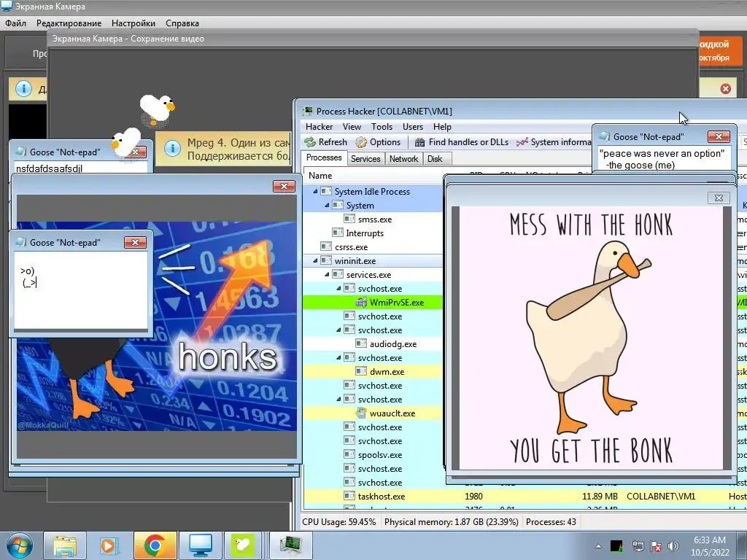Collapse svchost.exe node above WmiPrvSE.exe
The image size is (747, 560).
click(338, 289)
